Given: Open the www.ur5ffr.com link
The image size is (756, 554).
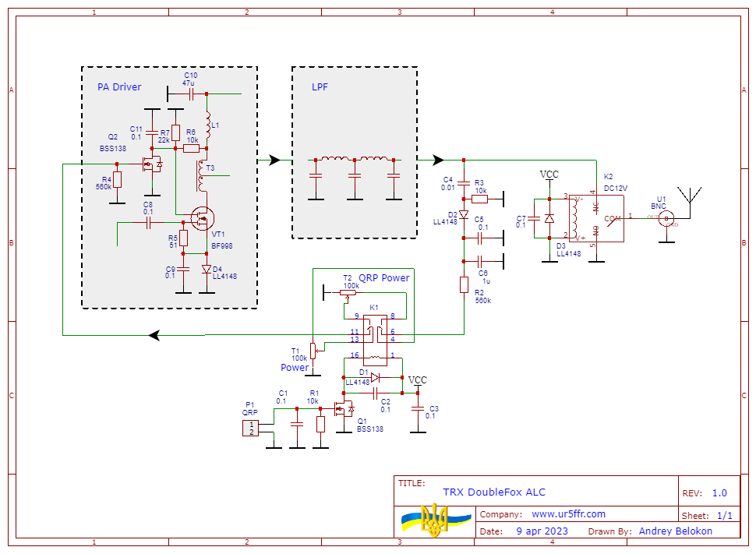Looking at the screenshot, I should pyautogui.click(x=568, y=514).
